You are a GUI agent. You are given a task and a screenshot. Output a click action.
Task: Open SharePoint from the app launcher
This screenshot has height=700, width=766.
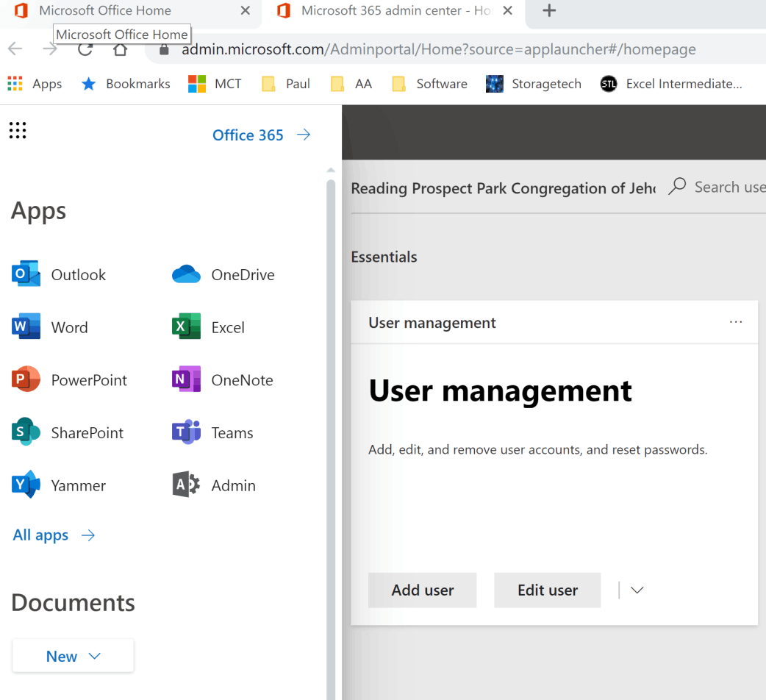tap(26, 432)
